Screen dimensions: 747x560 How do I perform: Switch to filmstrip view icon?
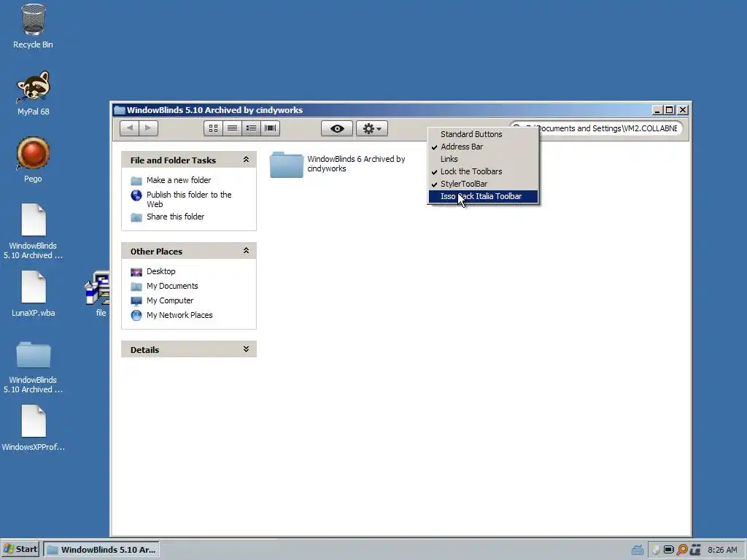coord(270,128)
